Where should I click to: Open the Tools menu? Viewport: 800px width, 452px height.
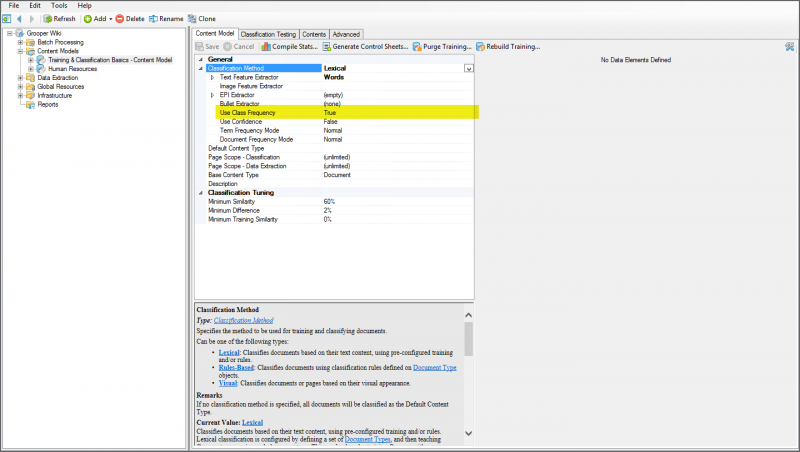(x=59, y=6)
